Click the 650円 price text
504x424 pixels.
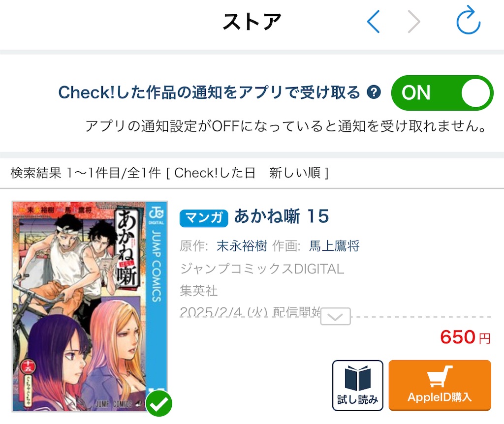[x=465, y=337]
